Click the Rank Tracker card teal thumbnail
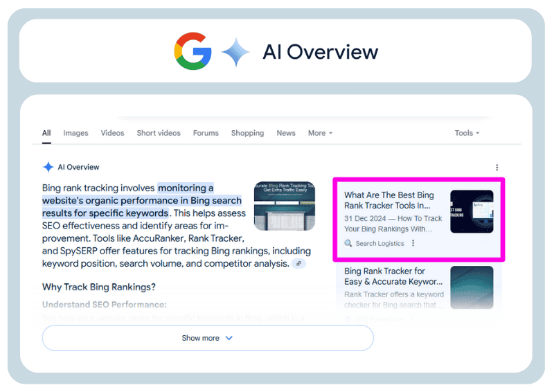The image size is (554, 392). point(472,287)
